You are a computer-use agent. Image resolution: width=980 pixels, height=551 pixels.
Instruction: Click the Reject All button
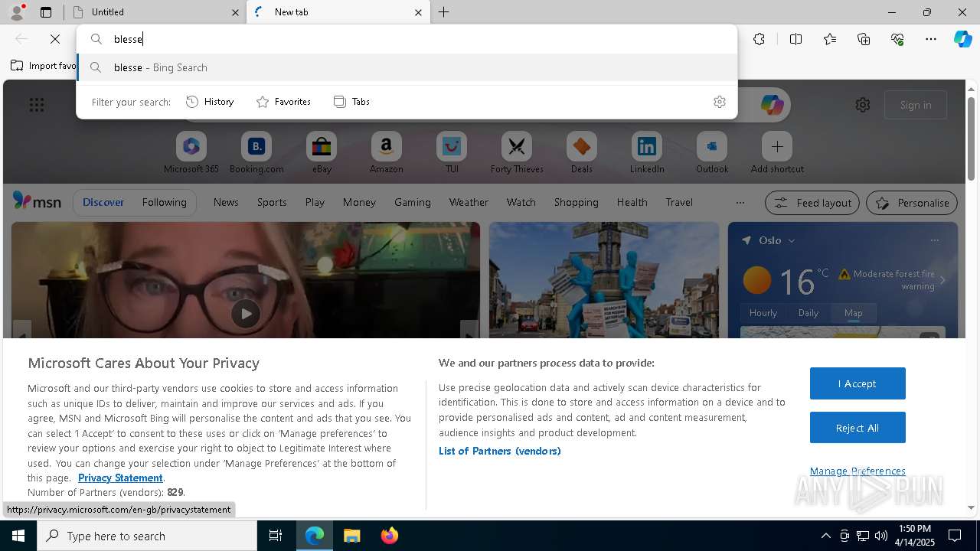pyautogui.click(x=857, y=428)
